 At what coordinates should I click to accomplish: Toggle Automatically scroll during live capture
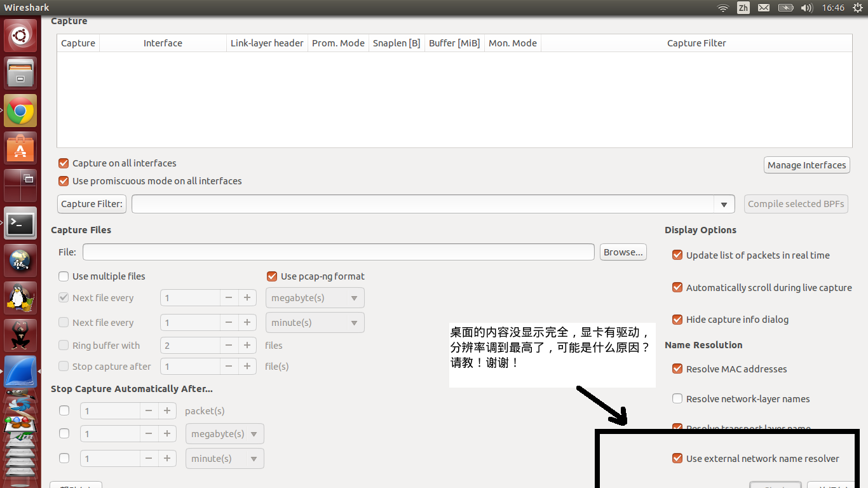pyautogui.click(x=677, y=288)
